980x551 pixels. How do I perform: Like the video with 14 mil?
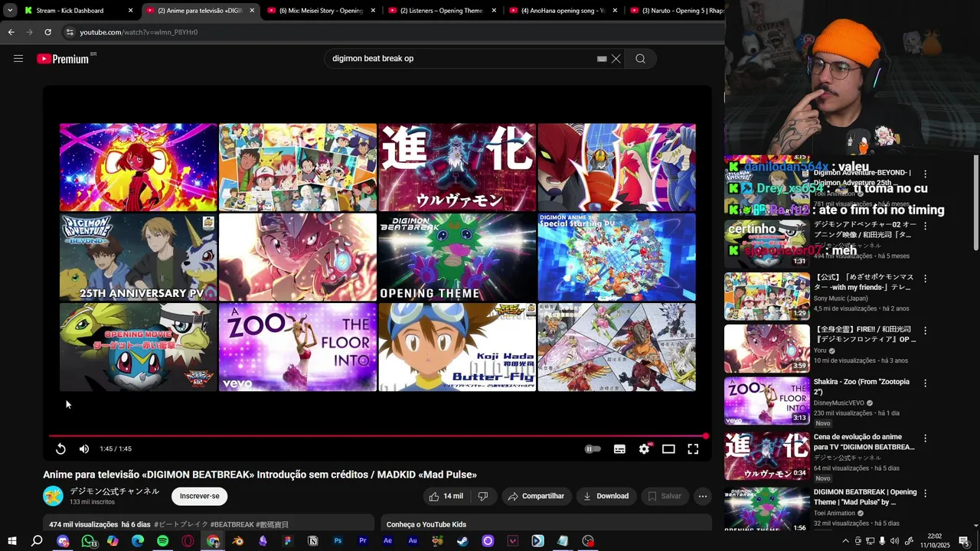[446, 496]
